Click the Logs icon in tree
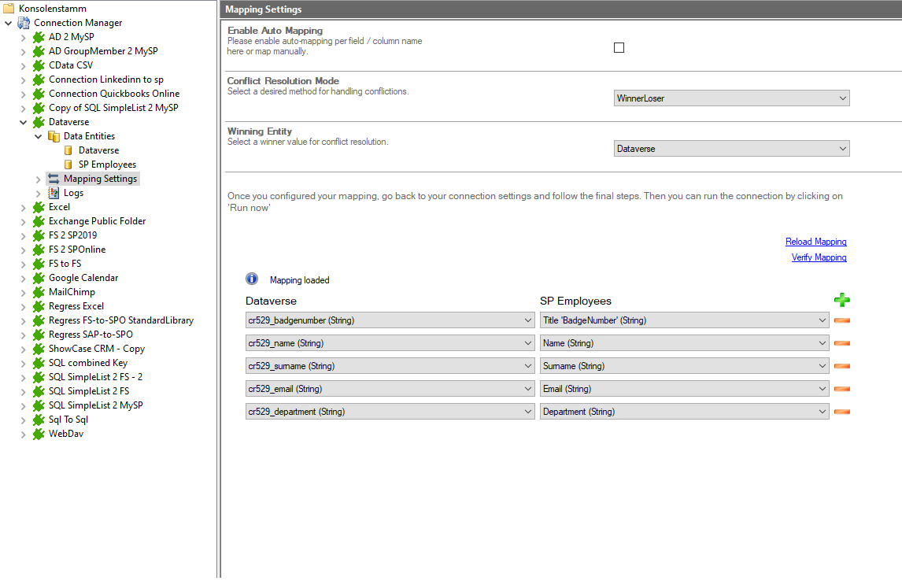This screenshot has height=588, width=902. click(54, 193)
